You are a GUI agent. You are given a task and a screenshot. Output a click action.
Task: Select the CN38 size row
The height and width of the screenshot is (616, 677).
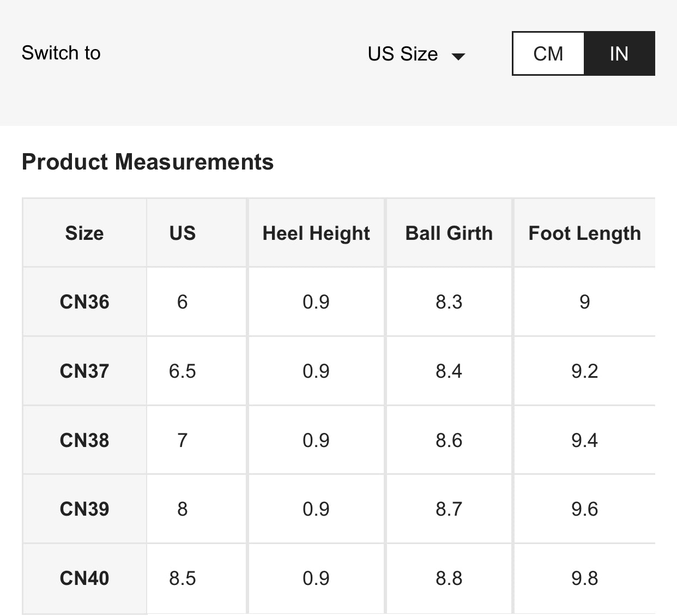84,440
